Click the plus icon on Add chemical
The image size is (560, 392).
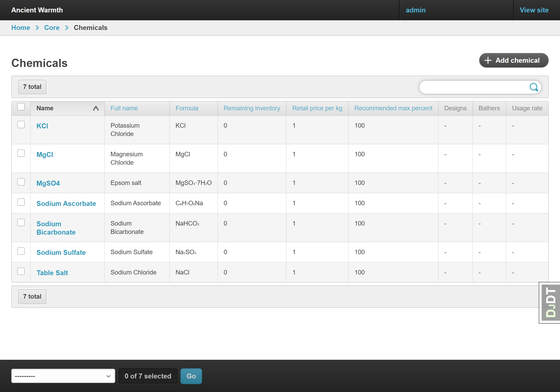pyautogui.click(x=488, y=60)
